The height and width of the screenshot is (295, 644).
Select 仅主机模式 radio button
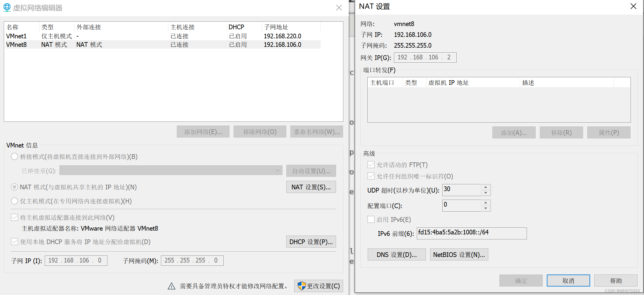pyautogui.click(x=14, y=201)
